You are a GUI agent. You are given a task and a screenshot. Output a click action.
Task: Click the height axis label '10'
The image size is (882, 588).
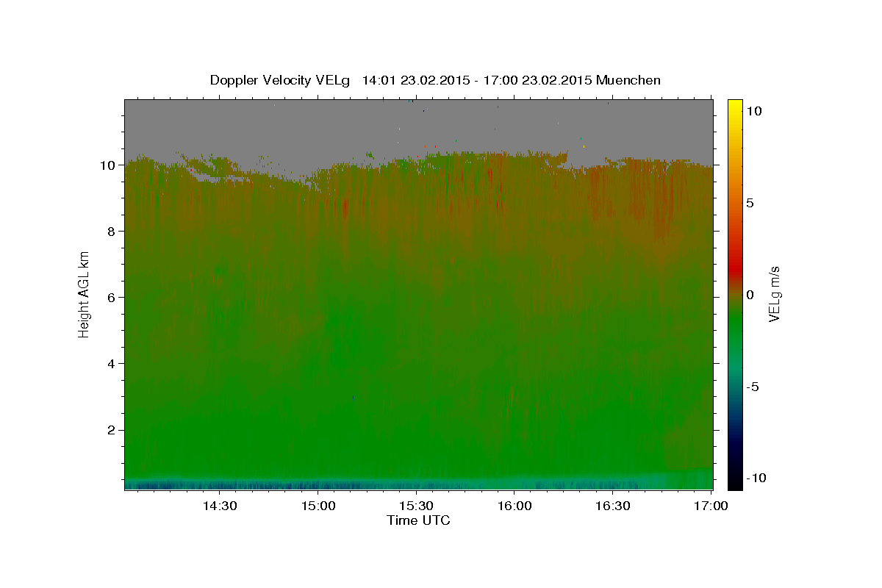click(x=109, y=165)
